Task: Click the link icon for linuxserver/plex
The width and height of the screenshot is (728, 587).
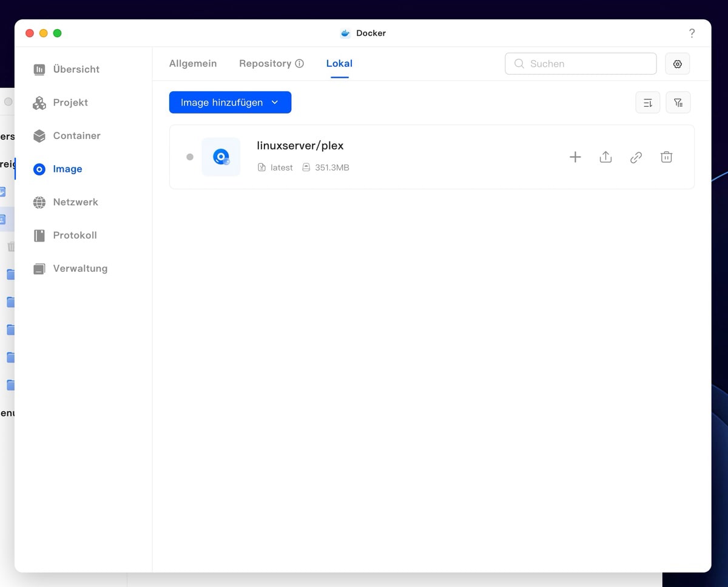Action: pos(636,157)
